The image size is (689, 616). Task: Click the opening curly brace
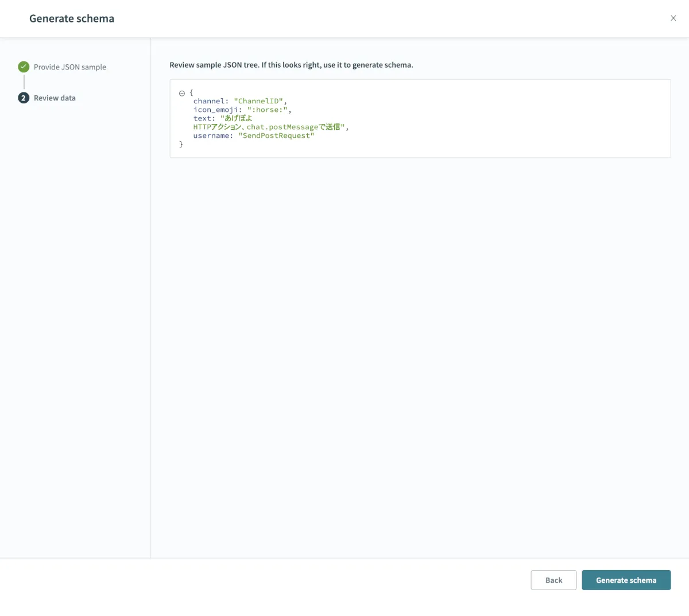click(191, 92)
